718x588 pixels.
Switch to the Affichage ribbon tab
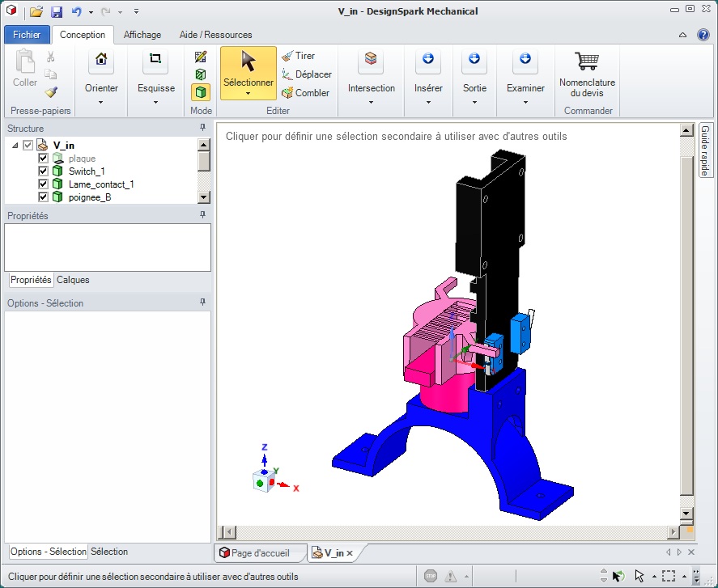[142, 35]
